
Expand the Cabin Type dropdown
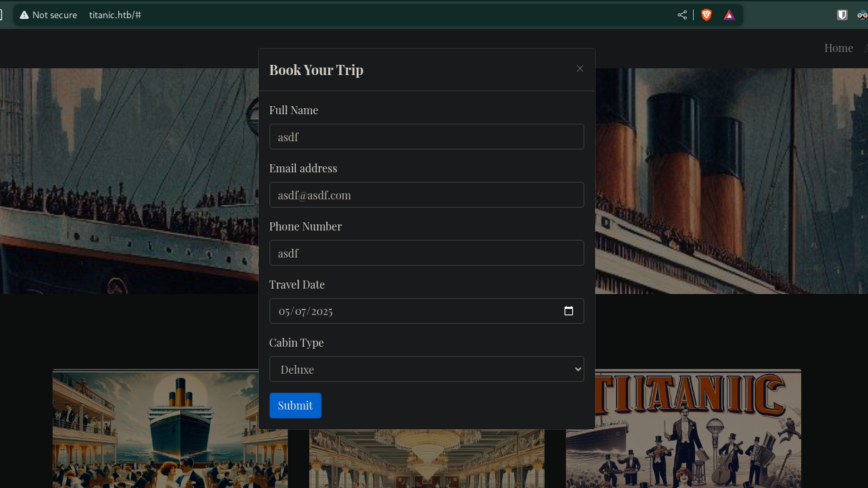pos(426,369)
